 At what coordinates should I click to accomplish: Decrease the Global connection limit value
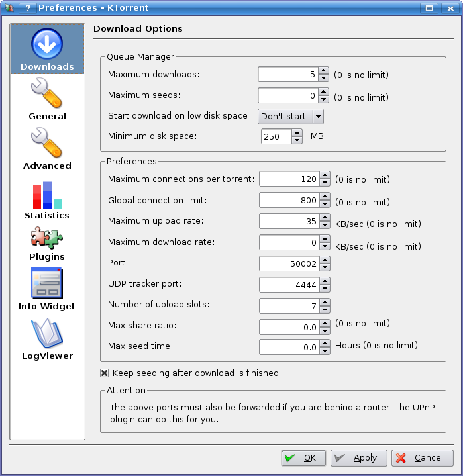325,204
